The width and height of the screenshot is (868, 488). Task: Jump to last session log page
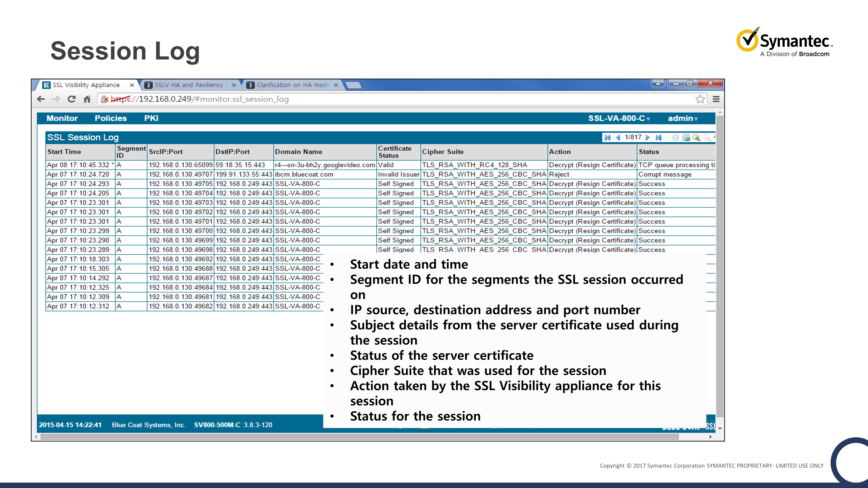tap(658, 138)
